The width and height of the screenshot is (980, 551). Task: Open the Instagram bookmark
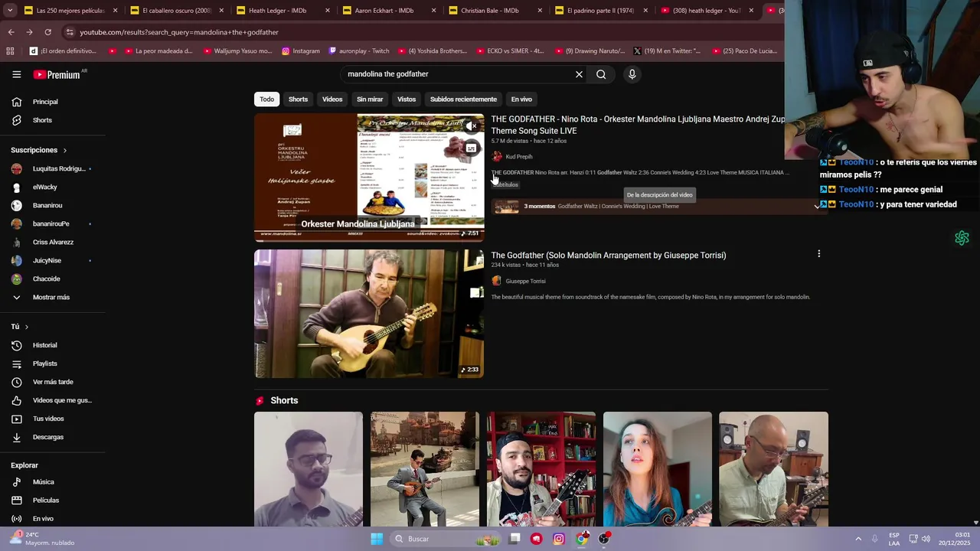(300, 51)
